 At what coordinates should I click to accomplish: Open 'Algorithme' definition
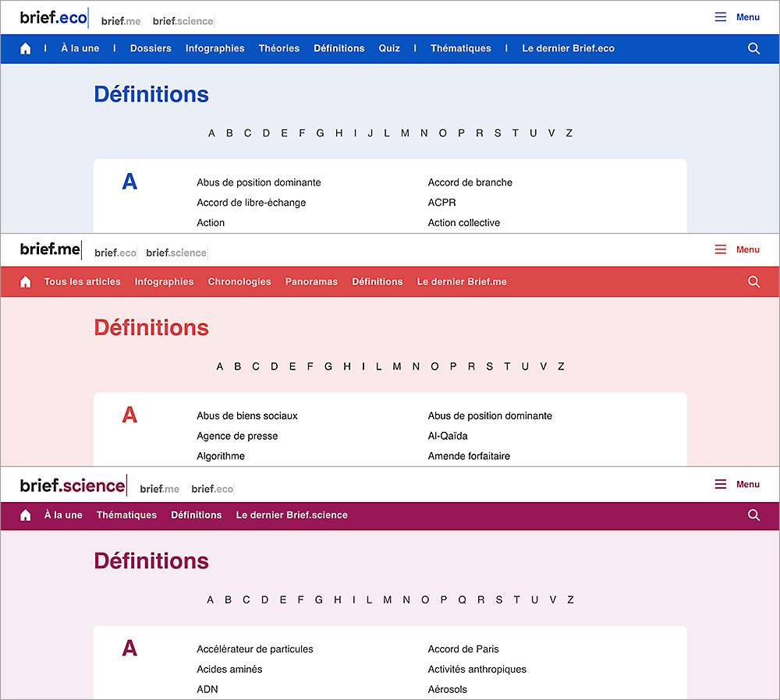[221, 456]
